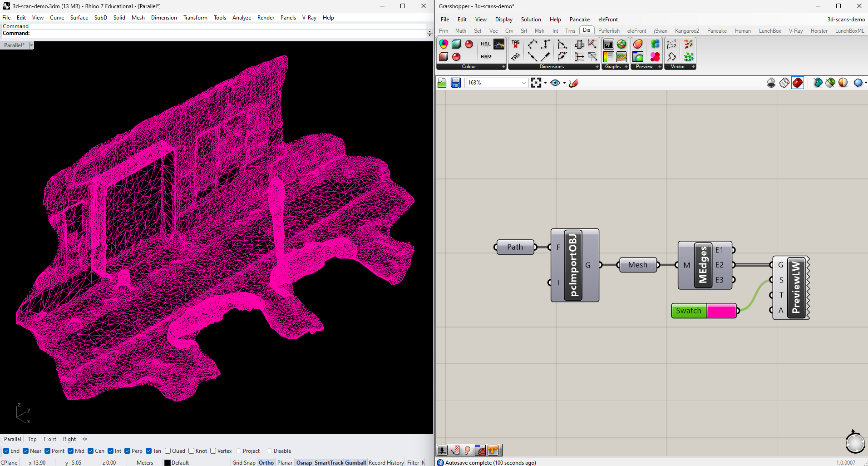Viewport: 868px width, 466px height.
Task: Activate the Zoom Extents icon on Grasshopper canvas toolbar
Action: tap(537, 83)
